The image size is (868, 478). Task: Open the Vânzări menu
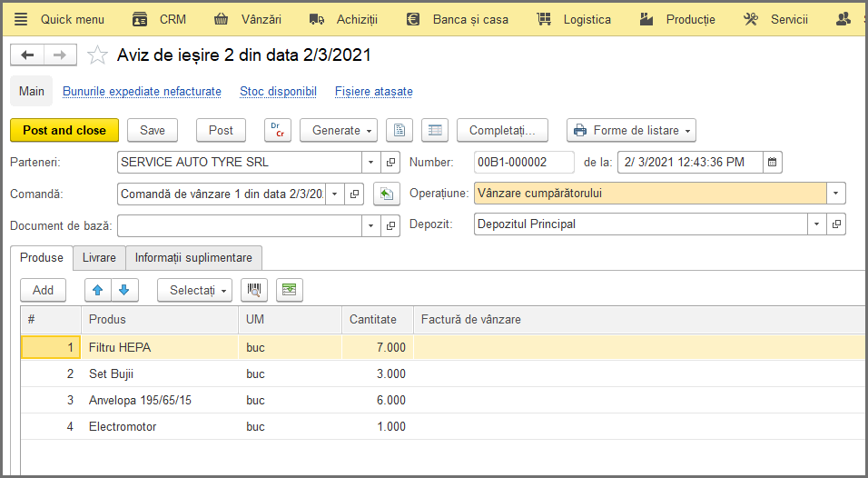pos(248,19)
